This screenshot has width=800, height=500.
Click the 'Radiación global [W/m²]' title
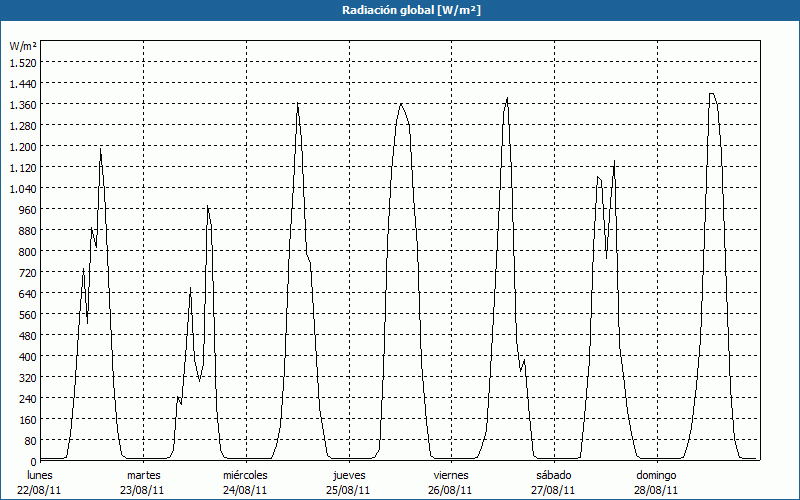click(x=411, y=10)
